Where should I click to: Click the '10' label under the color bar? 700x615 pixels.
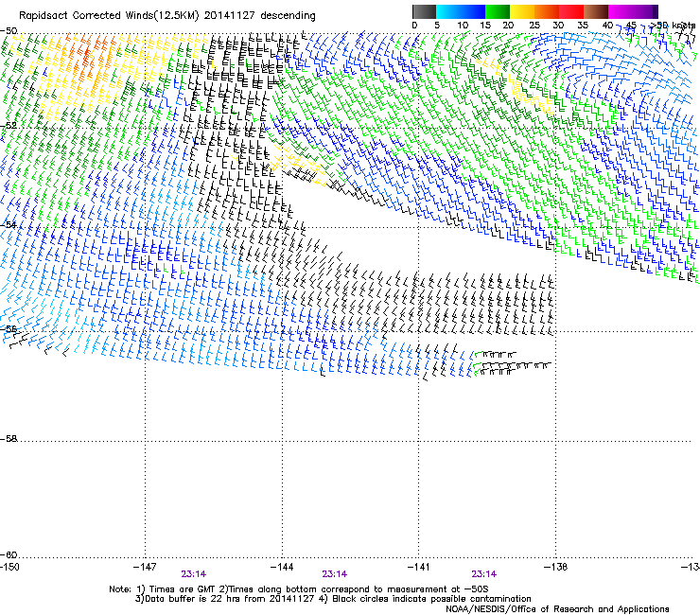click(x=463, y=26)
